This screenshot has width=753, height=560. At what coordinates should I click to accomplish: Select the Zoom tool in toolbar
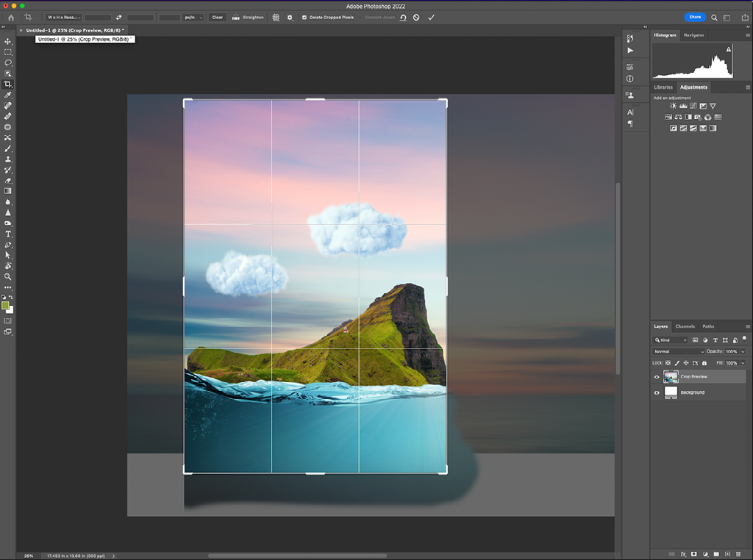(8, 276)
